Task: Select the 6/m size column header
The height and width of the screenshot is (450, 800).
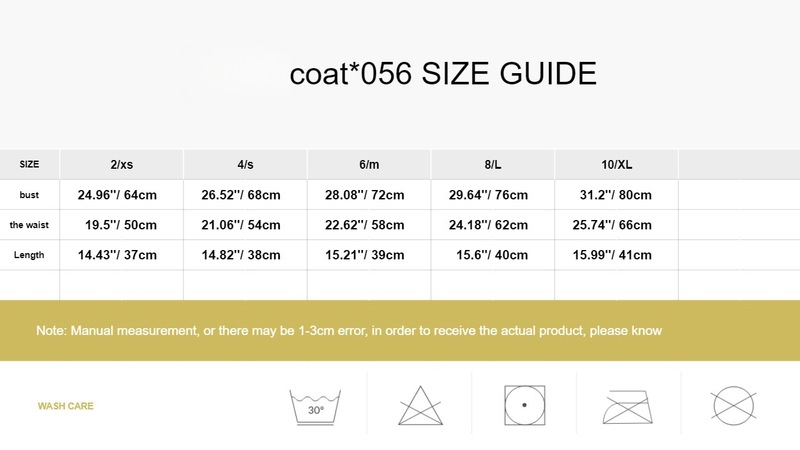Action: pyautogui.click(x=368, y=164)
